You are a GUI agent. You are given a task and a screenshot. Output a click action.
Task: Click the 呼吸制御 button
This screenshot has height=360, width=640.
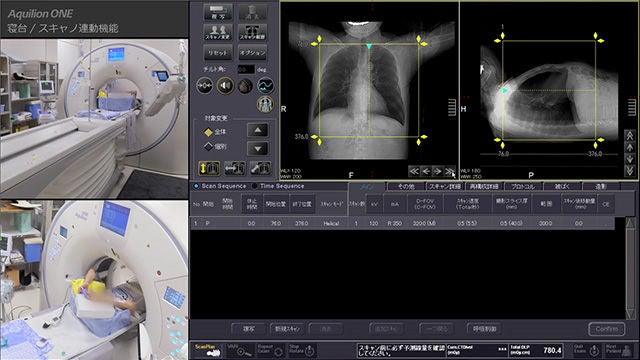click(484, 329)
